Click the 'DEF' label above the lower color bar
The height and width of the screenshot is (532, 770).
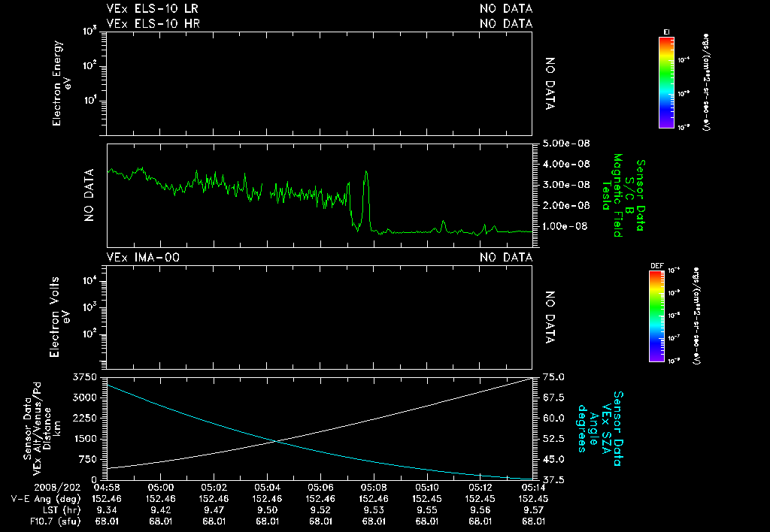pyautogui.click(x=656, y=266)
